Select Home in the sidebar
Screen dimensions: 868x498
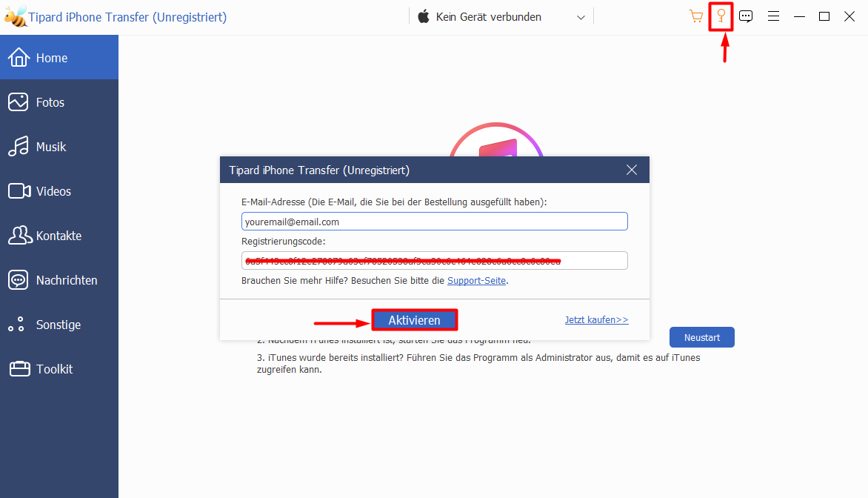52,58
